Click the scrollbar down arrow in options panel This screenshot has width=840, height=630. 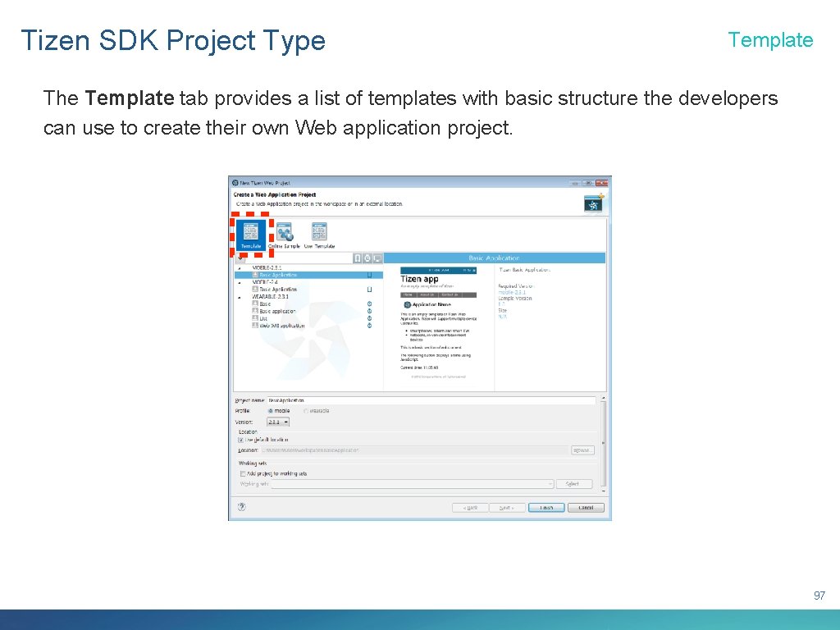[604, 491]
